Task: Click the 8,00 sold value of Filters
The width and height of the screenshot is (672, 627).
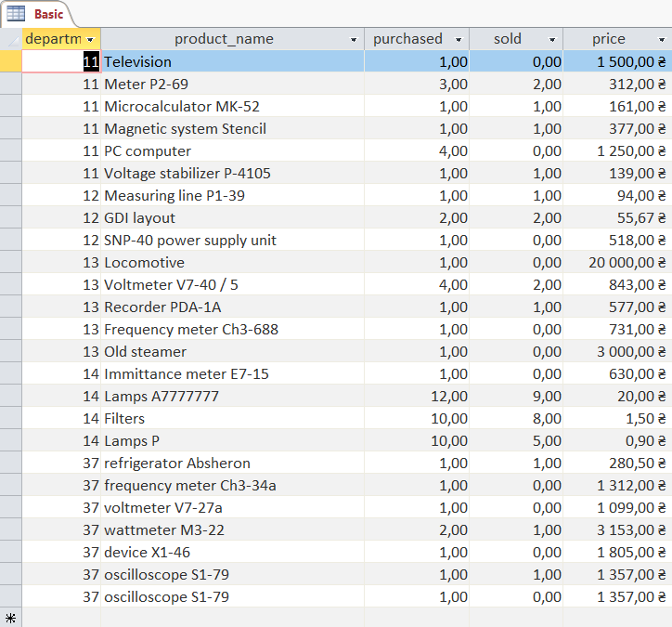Action: pyautogui.click(x=516, y=418)
